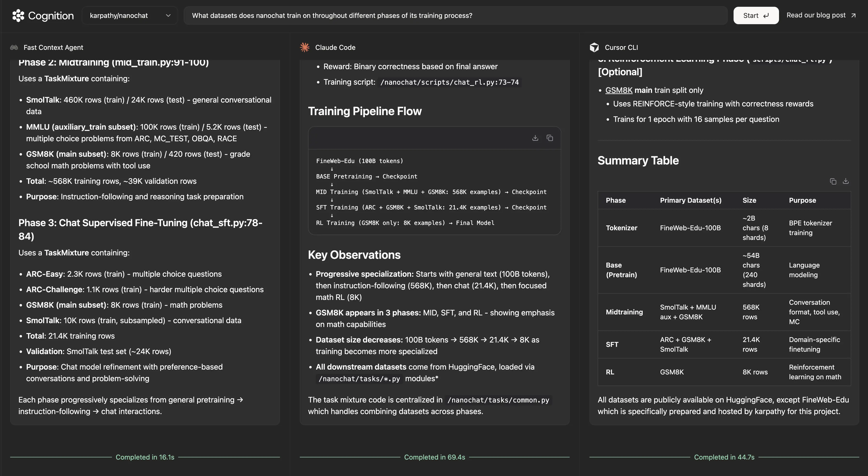Click the external arrow icon beside blog post
Viewport: 868px width, 476px height.
(853, 15)
